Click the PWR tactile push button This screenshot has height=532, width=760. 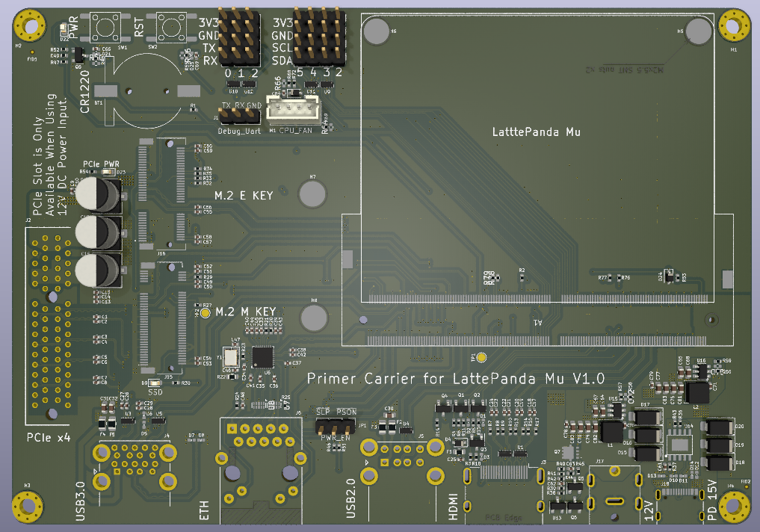(105, 28)
